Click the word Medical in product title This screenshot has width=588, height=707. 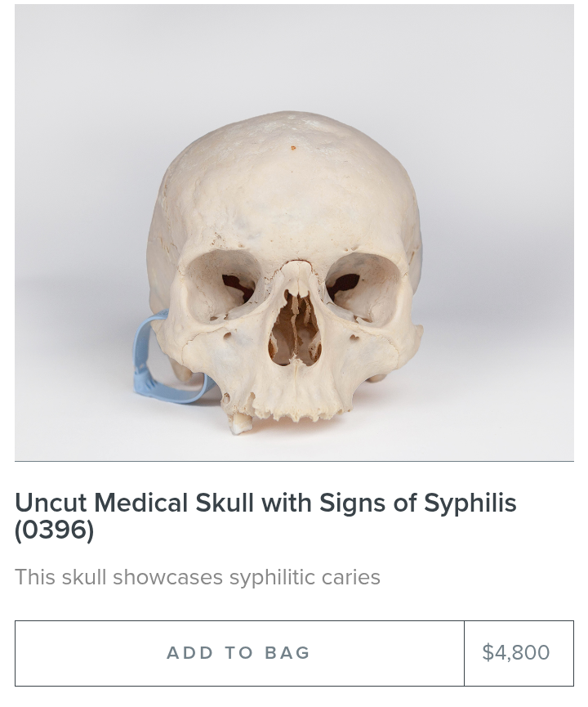click(x=140, y=503)
